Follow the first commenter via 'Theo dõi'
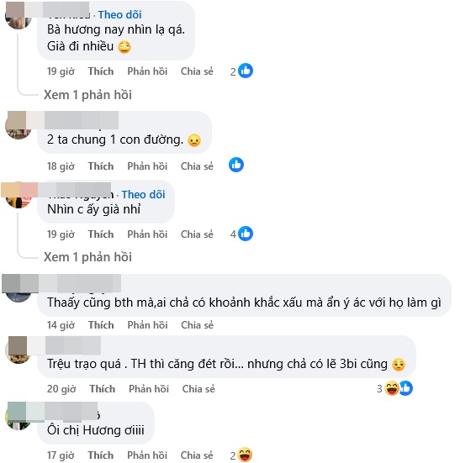This screenshot has height=463, width=476. point(119,14)
